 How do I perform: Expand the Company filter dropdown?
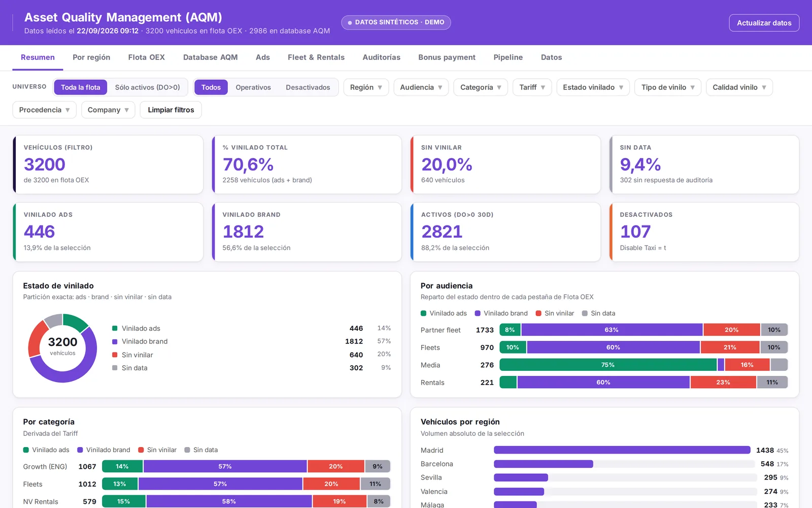tap(108, 110)
